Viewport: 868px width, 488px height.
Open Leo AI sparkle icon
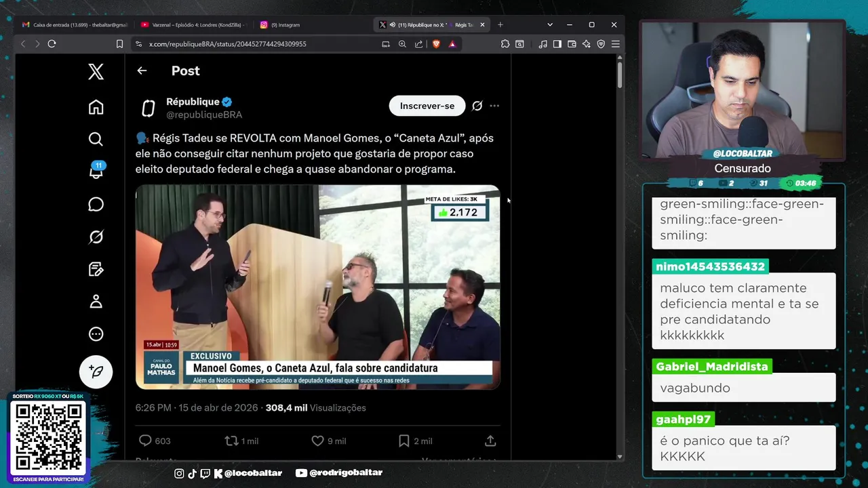[x=586, y=44]
